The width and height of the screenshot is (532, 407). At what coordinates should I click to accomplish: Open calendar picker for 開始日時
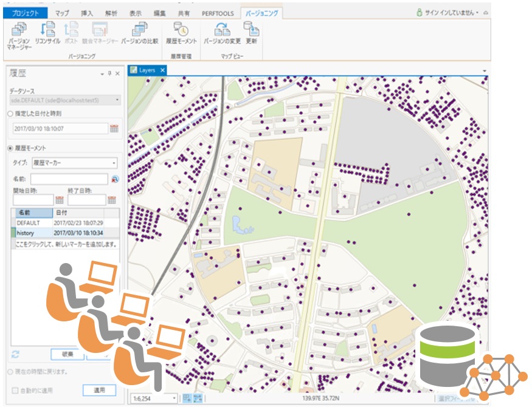tap(60, 200)
